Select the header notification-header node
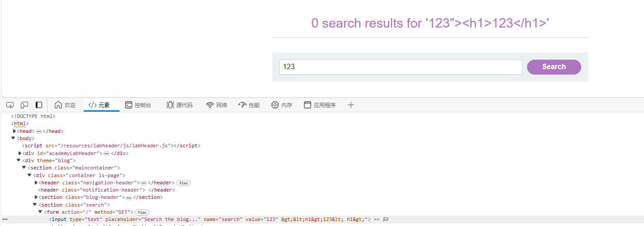The height and width of the screenshot is (226, 644). click(x=107, y=190)
